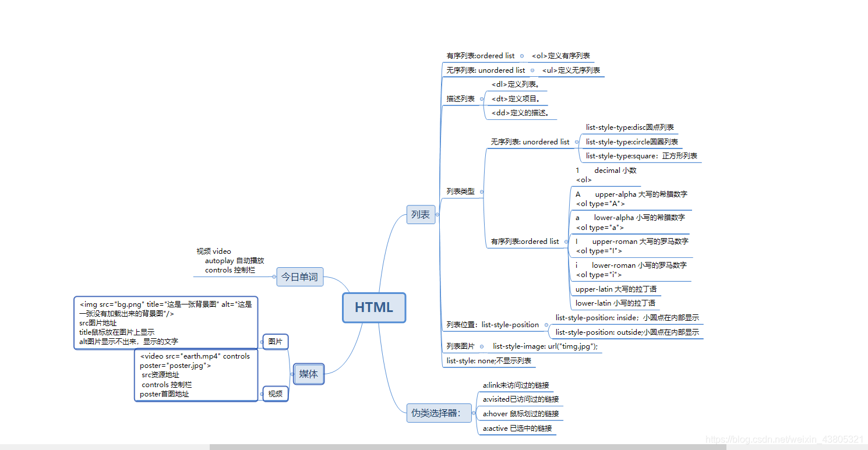868x450 pixels.
Task: Click the <ol>定义有序列表 node
Action: tap(561, 56)
